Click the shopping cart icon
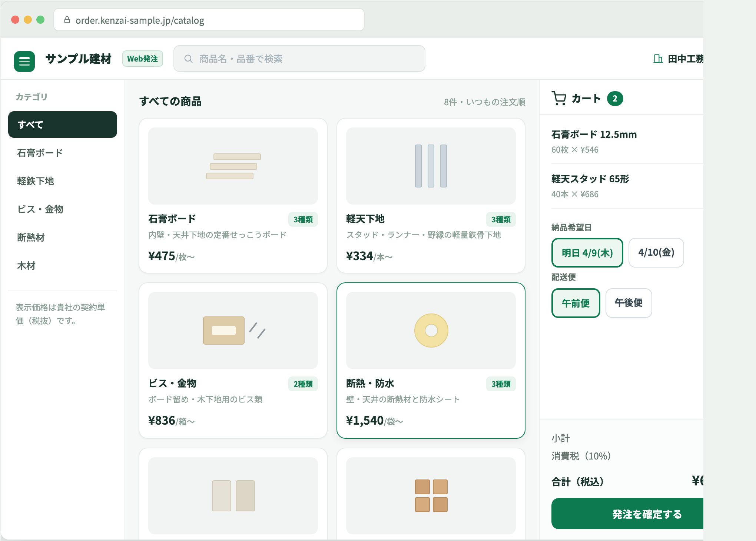 coord(559,98)
